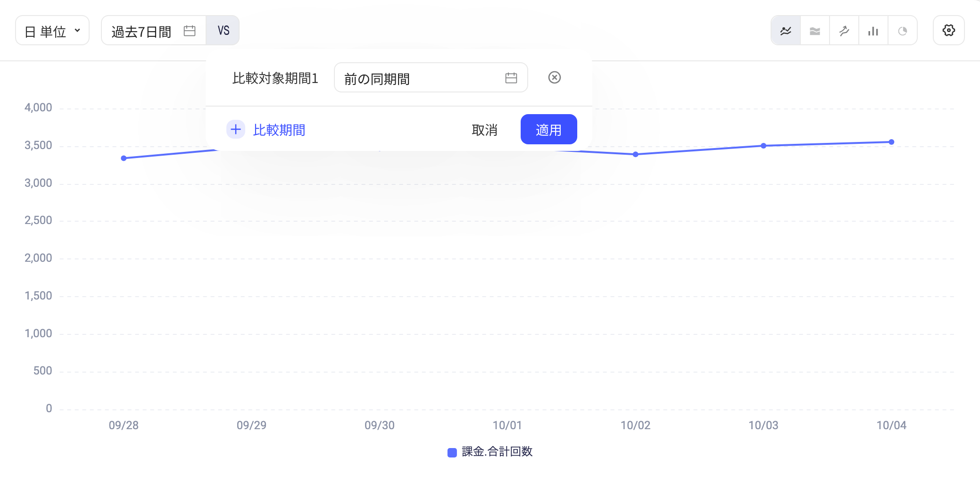Open the 日 単位 granularity dropdown
Image resolution: width=980 pixels, height=482 pixels.
tap(52, 31)
